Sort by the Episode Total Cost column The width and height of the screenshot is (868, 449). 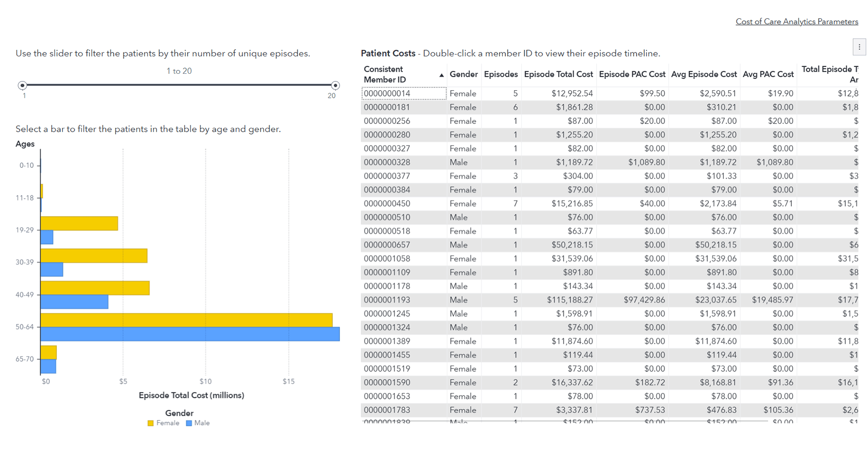point(558,74)
